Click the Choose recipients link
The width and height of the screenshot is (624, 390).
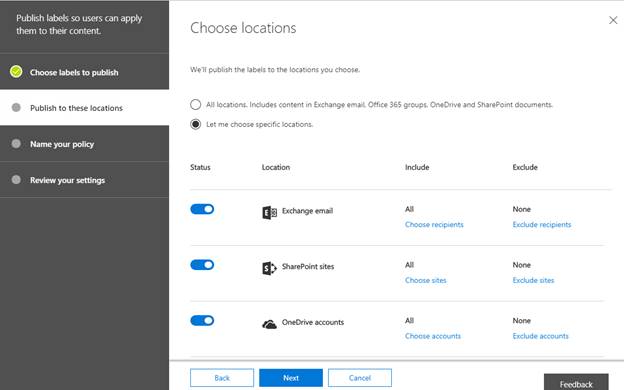[434, 224]
